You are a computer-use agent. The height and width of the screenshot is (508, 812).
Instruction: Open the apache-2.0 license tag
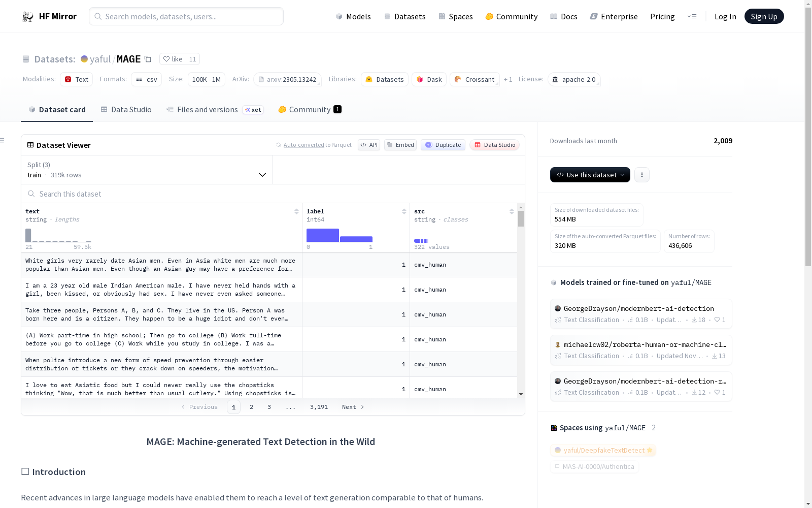[x=574, y=79]
